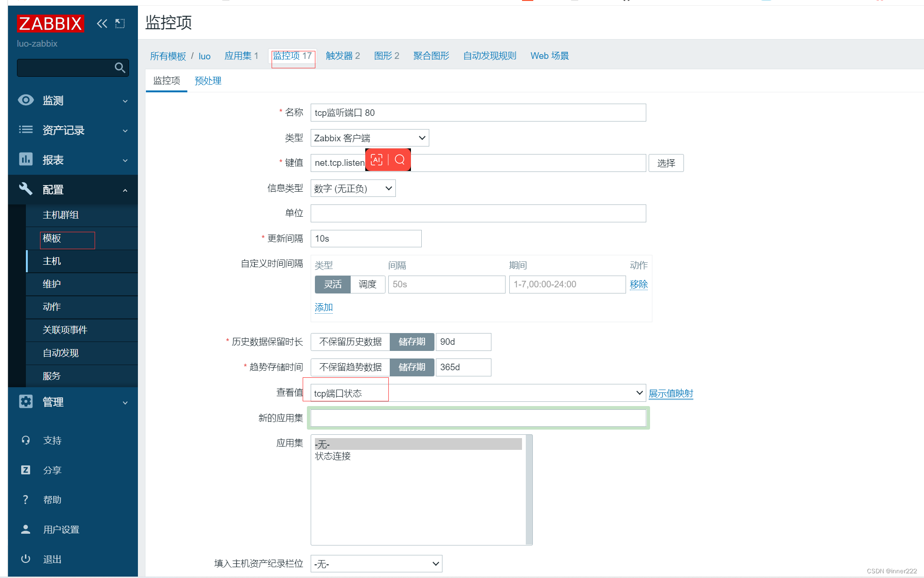Click the sidebar search magnifier icon
Image resolution: width=924 pixels, height=578 pixels.
click(x=120, y=68)
